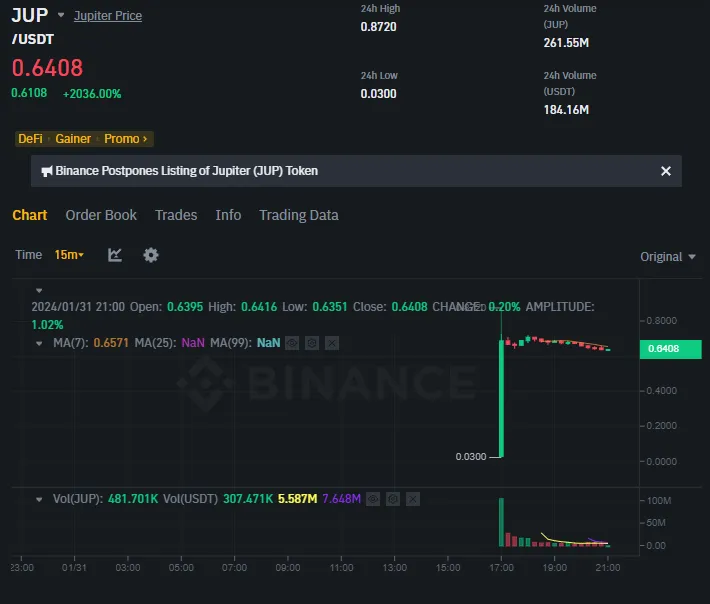Click the tall green 17:00 candlestick

(501, 398)
